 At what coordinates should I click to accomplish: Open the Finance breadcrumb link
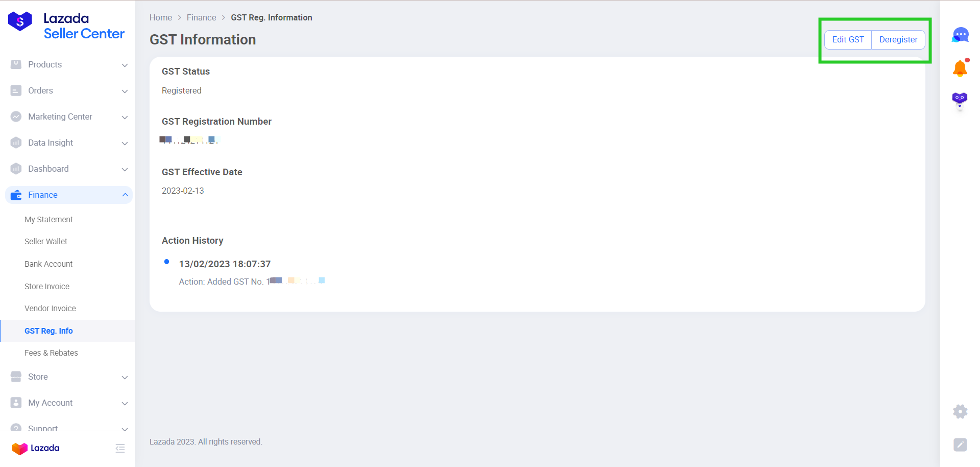point(202,17)
